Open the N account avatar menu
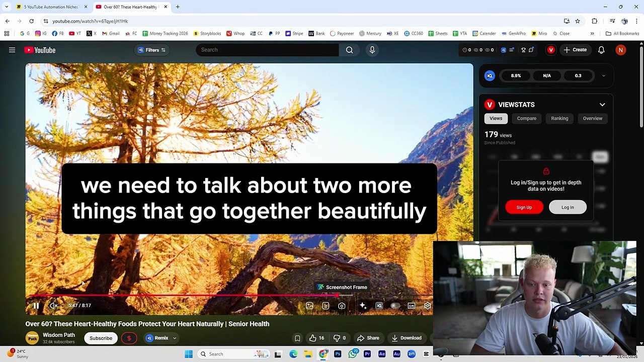The image size is (644, 362). pos(621,50)
